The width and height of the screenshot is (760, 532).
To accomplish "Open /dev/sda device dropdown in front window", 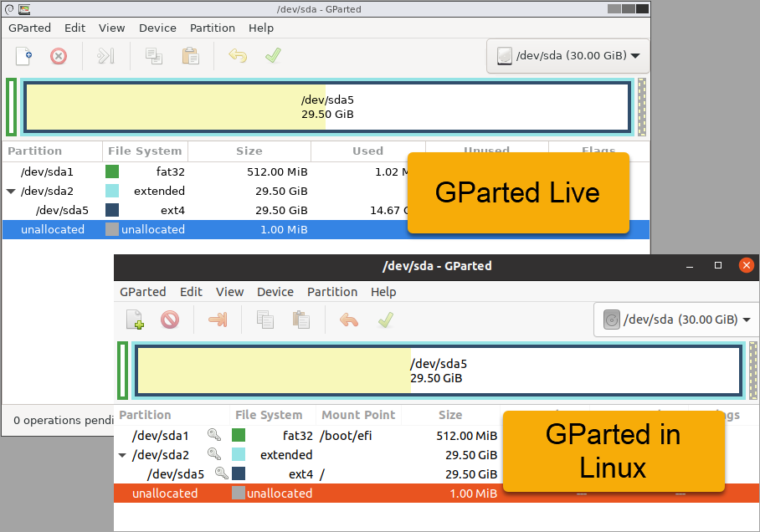I will 676,320.
